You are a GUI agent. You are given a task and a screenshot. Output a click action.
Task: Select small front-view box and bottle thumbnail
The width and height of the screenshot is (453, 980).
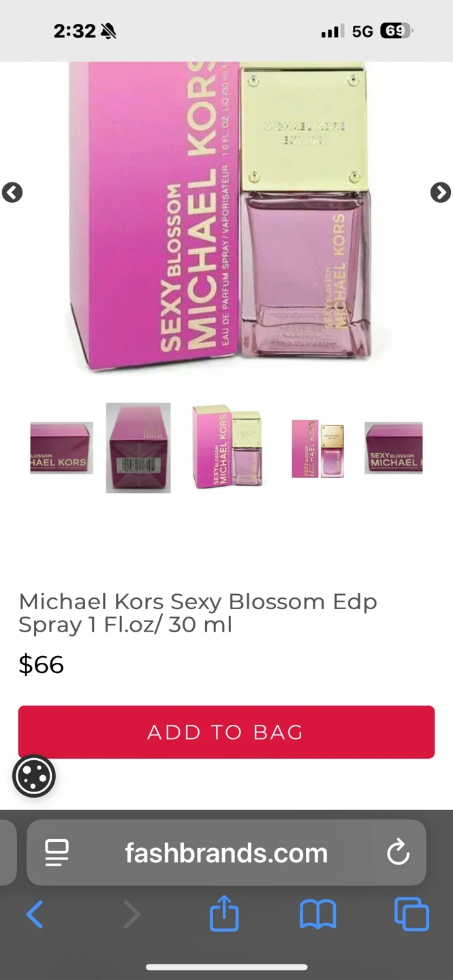pos(318,448)
